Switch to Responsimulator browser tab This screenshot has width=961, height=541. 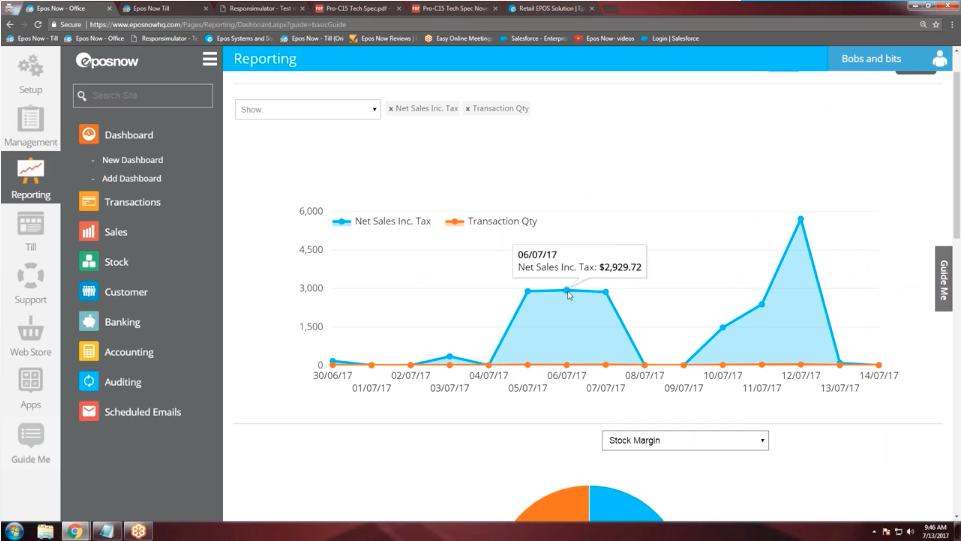tap(262, 9)
